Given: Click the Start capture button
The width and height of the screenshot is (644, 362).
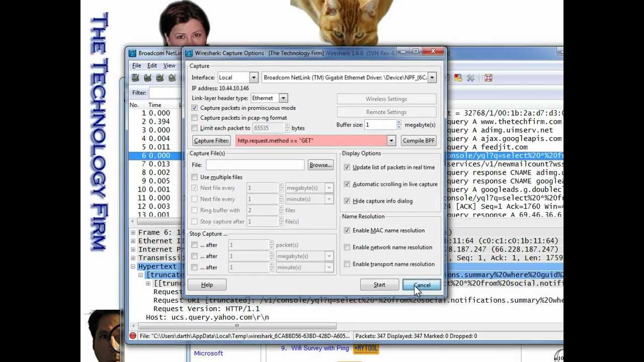Looking at the screenshot, I should pyautogui.click(x=379, y=285).
